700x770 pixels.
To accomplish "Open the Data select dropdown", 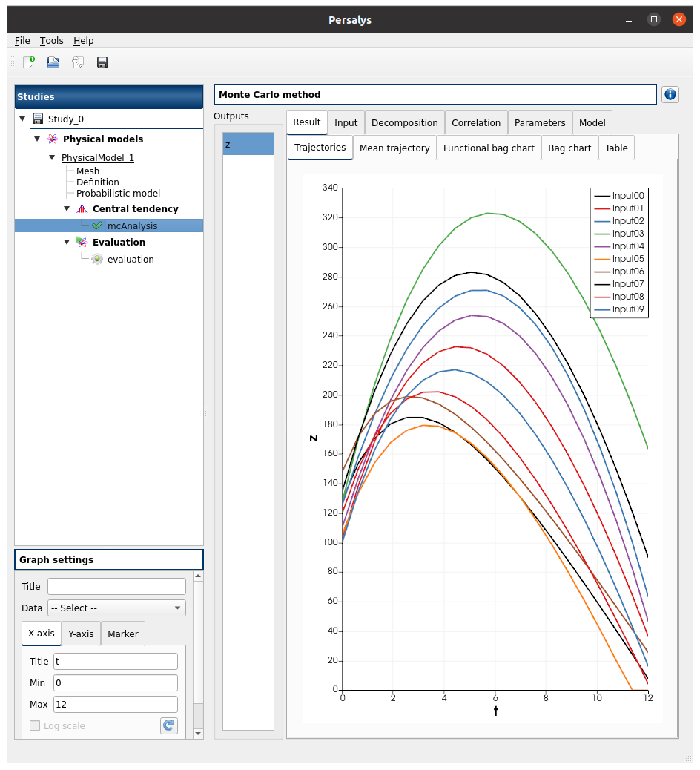I will tap(116, 608).
